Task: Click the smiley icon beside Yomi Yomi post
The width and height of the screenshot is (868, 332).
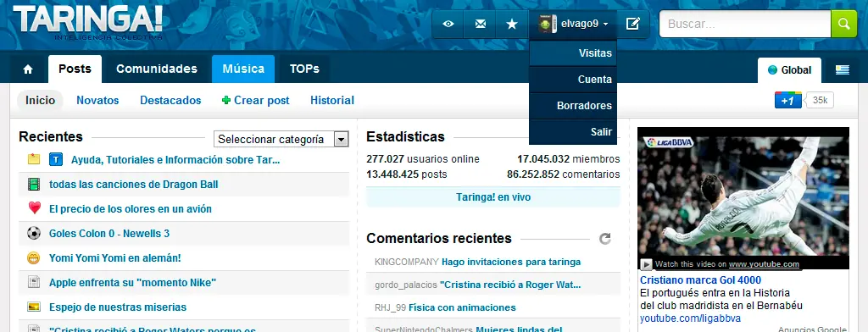Action: [34, 257]
